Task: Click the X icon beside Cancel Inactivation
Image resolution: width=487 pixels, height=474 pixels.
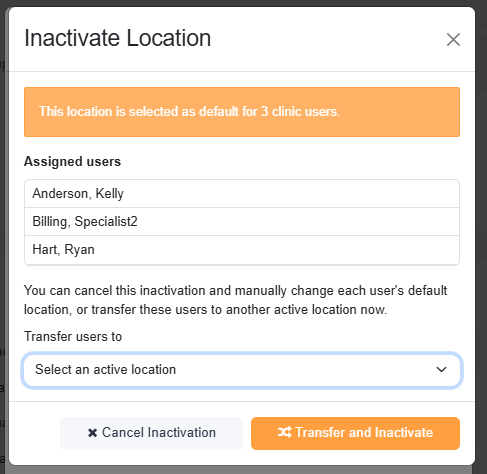Action: coord(92,433)
